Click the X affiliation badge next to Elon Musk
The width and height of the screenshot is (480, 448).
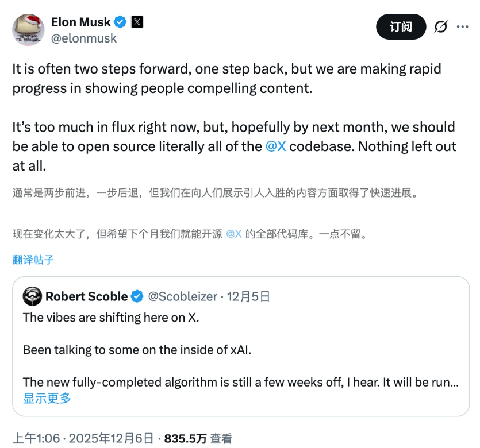(137, 22)
